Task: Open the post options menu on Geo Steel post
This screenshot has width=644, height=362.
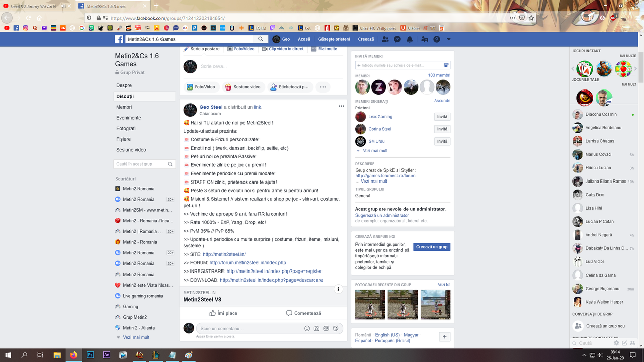Action: (x=341, y=106)
